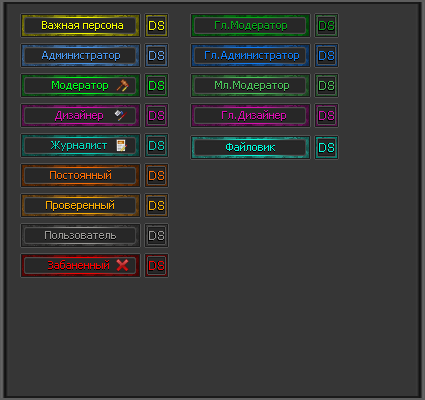Click the red X on Забаненный badge
Screen dimensions: 425x400
122,265
